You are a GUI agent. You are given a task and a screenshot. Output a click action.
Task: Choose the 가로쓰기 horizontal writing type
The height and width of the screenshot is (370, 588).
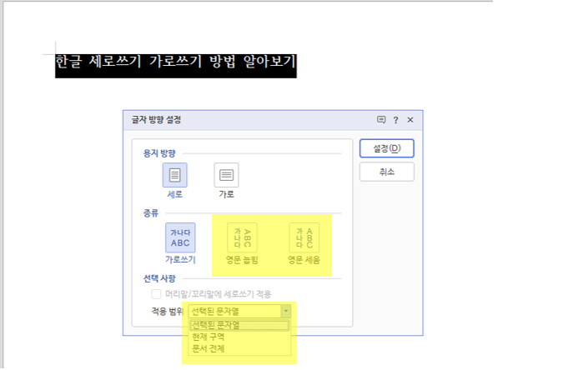pos(180,237)
